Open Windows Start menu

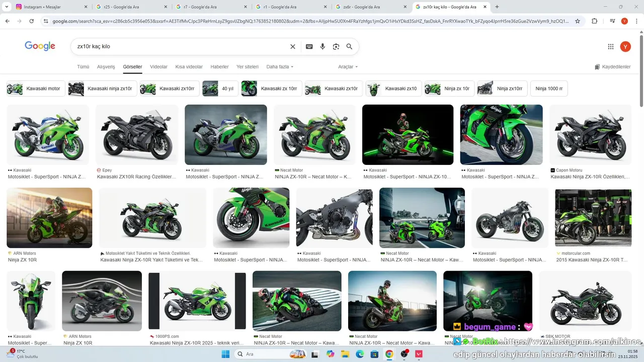225,354
